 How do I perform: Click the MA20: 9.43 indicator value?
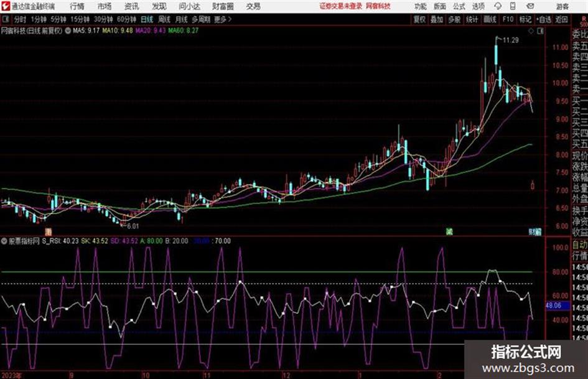(x=151, y=30)
